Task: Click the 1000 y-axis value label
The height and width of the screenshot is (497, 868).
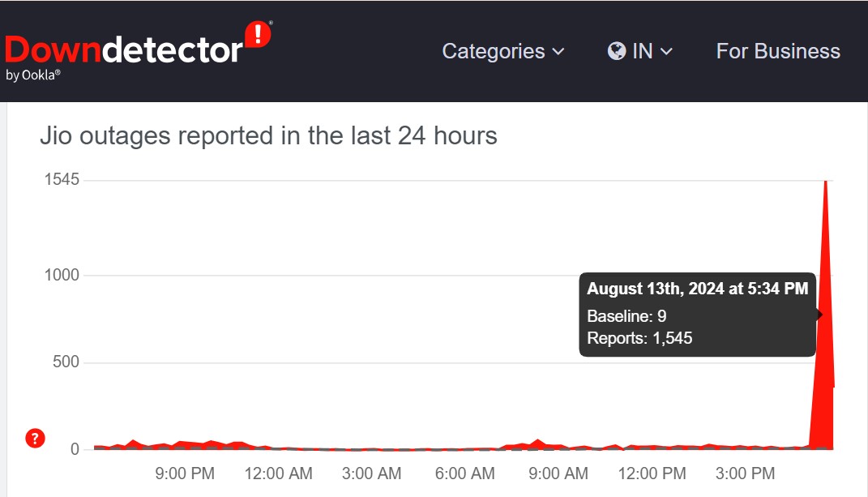Action: click(x=62, y=276)
